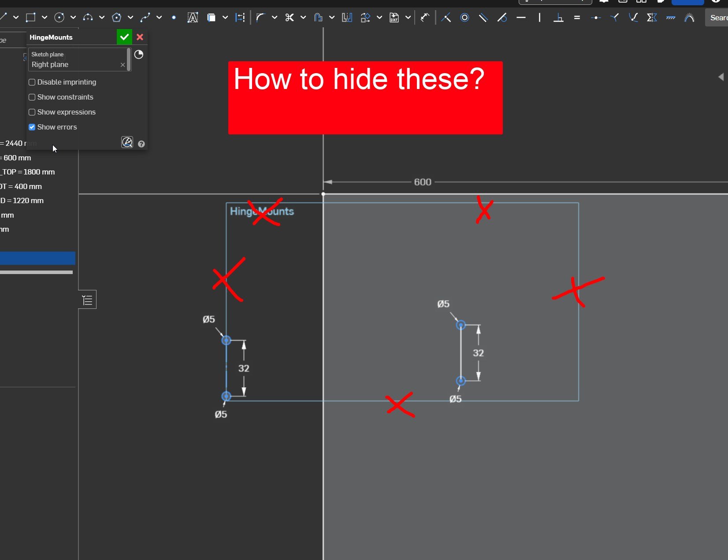Select the Sketch fillet tool
This screenshot has height=560, width=728.
point(260,17)
